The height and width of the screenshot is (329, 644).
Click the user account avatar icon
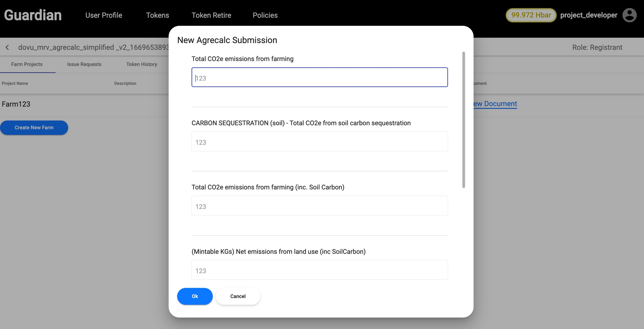[x=629, y=15]
